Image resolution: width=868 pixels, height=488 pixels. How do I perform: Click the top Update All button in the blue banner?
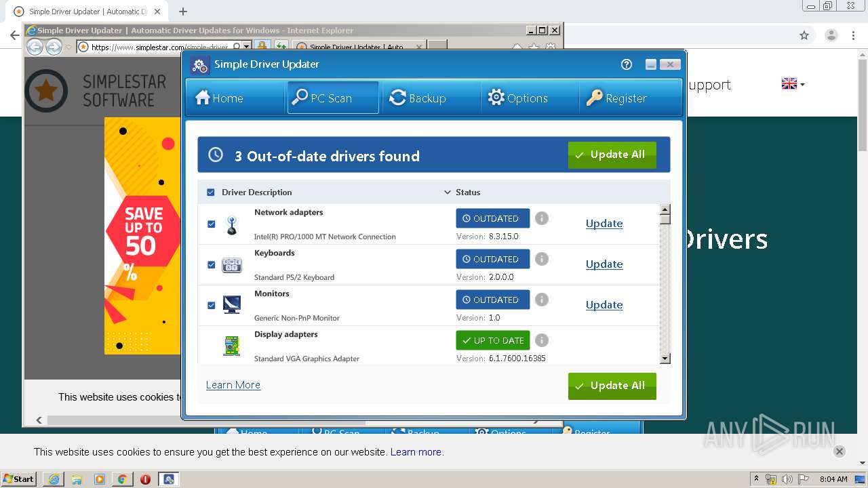(x=612, y=155)
